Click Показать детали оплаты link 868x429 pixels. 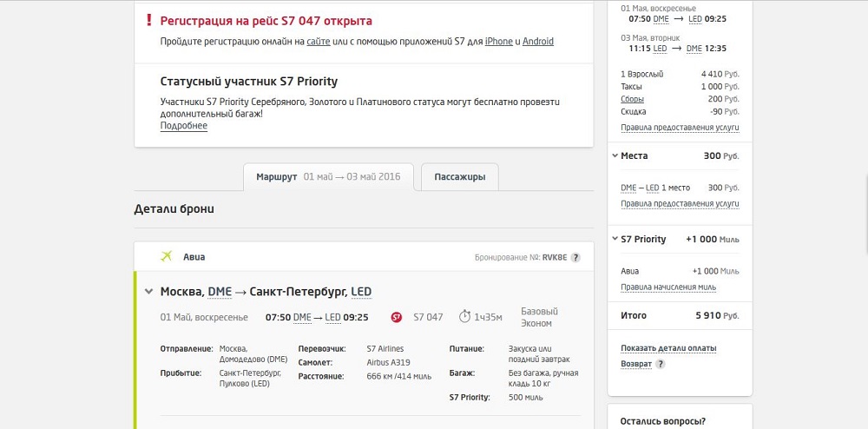668,349
